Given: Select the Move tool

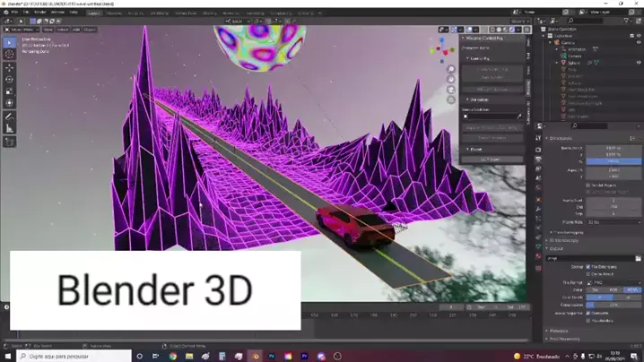Looking at the screenshot, I should click(10, 67).
